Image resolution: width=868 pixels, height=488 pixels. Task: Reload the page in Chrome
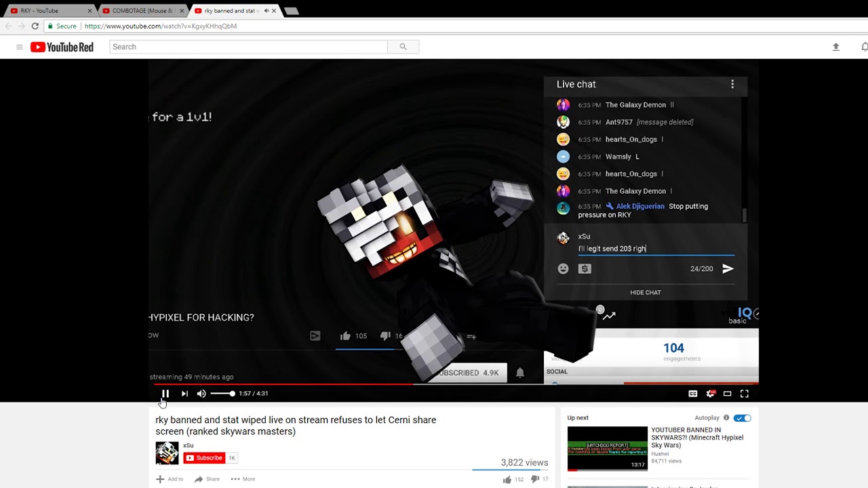tap(35, 26)
